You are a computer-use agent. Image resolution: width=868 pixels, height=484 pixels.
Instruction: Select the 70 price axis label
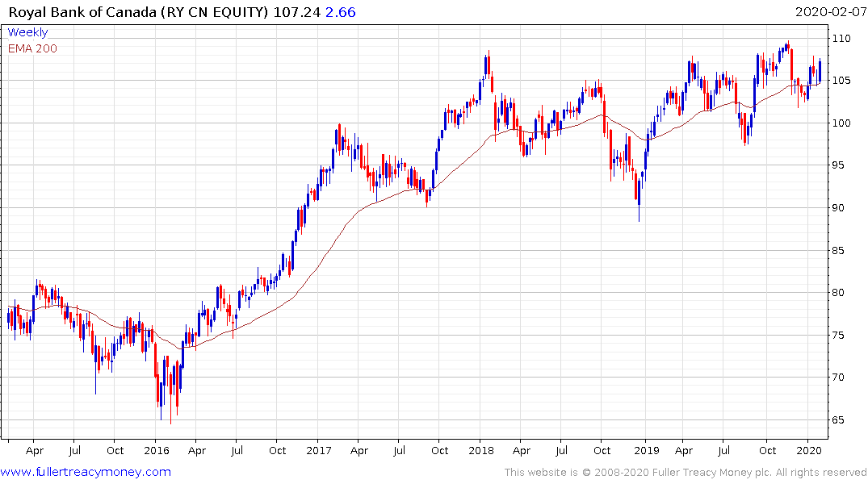click(x=839, y=378)
